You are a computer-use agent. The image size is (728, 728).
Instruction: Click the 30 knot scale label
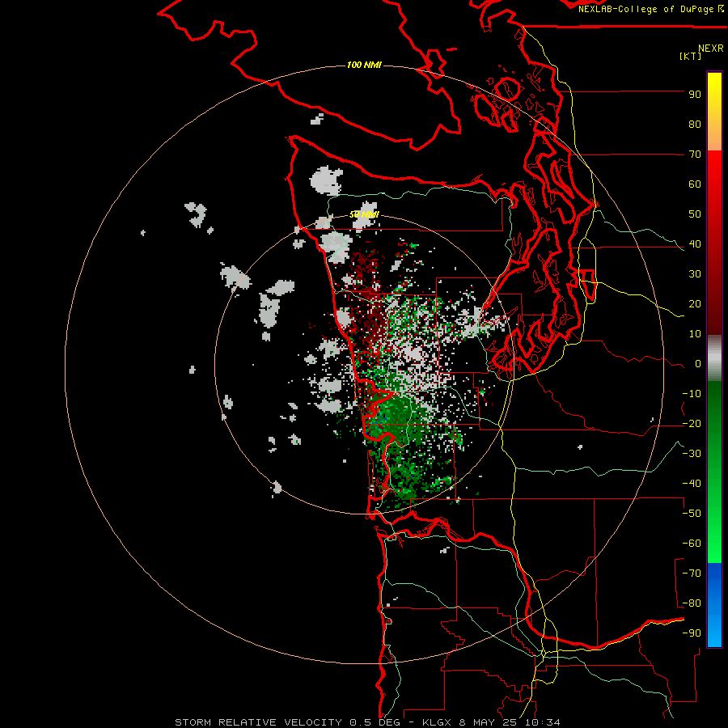[695, 274]
